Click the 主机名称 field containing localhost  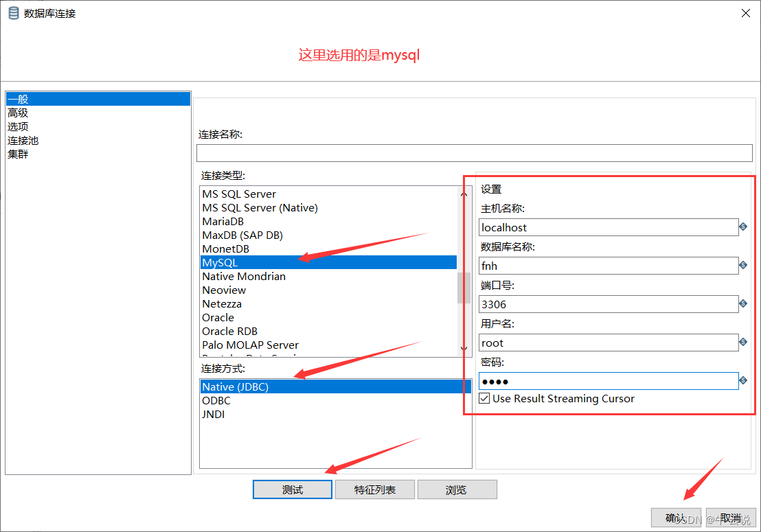(x=609, y=227)
